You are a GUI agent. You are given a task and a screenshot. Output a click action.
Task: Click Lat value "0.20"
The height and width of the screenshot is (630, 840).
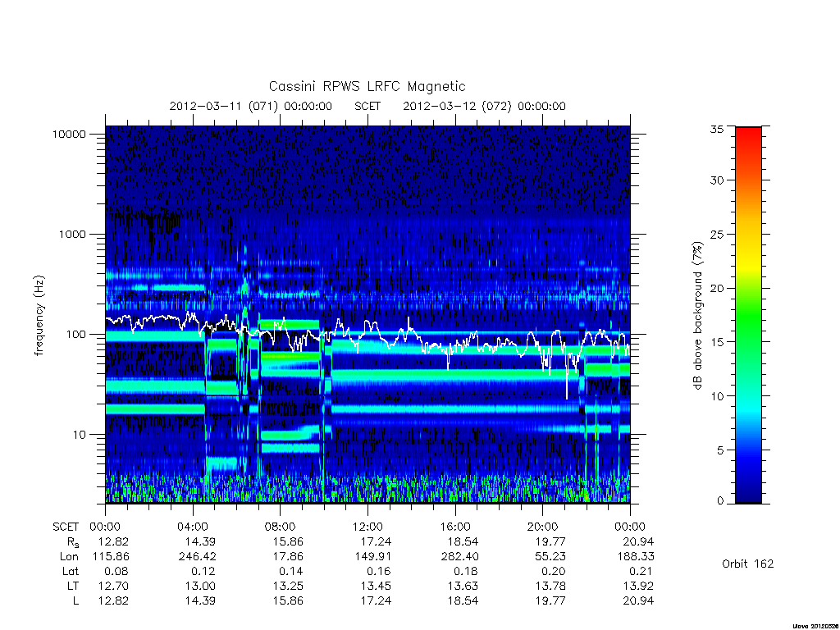[x=554, y=571]
